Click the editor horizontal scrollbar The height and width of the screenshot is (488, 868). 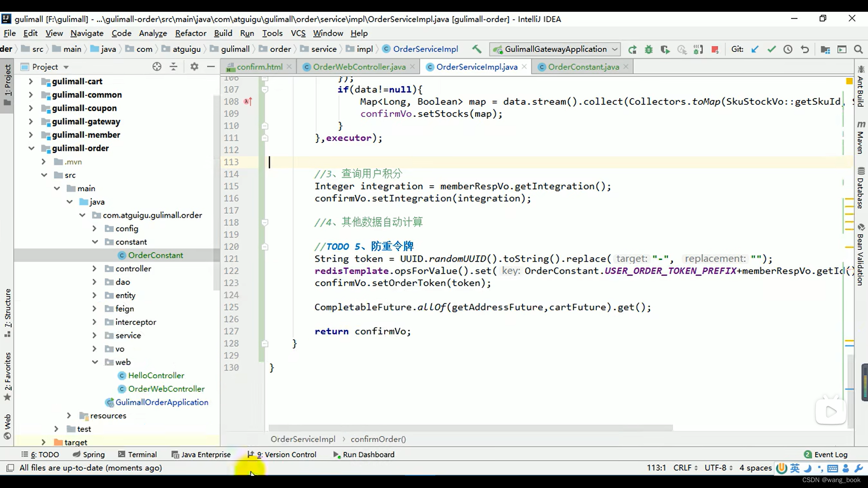(470, 427)
